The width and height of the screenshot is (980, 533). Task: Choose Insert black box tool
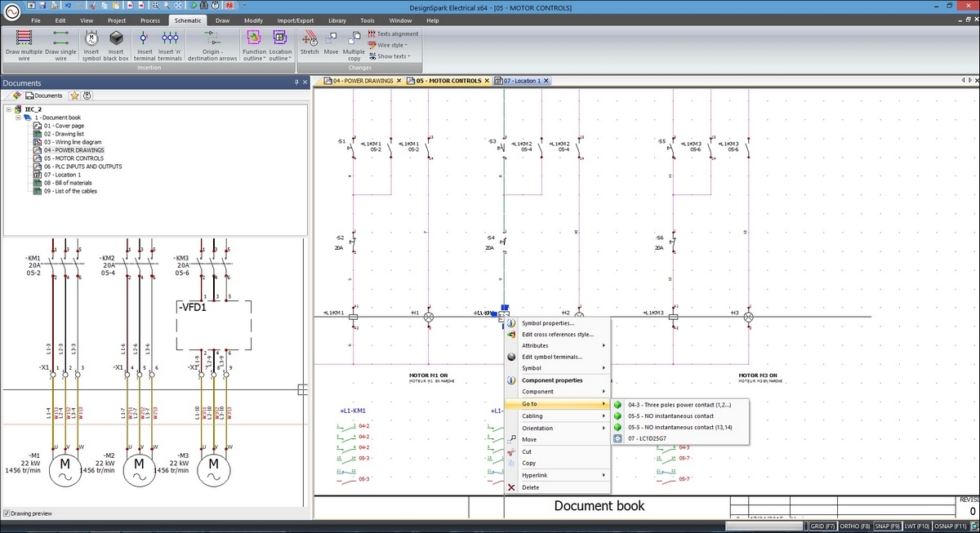pyautogui.click(x=116, y=45)
